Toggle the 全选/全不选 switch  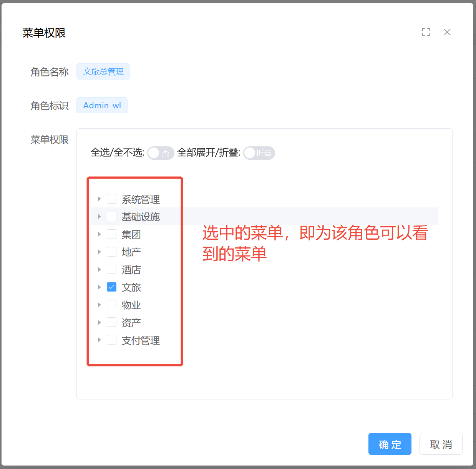[161, 153]
